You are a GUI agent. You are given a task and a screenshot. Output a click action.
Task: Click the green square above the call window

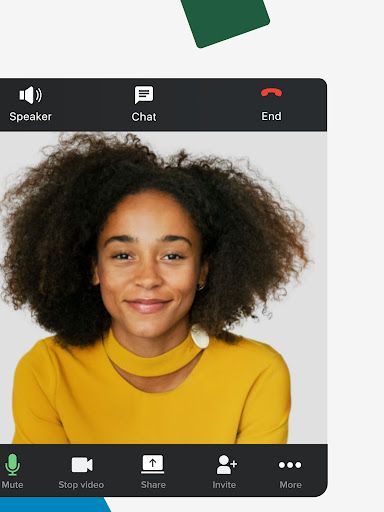225,20
